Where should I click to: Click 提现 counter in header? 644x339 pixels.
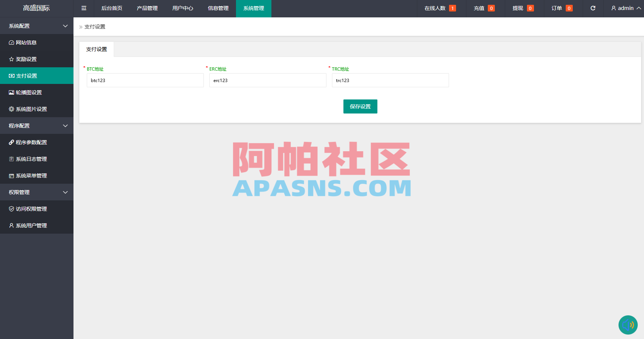pos(523,8)
